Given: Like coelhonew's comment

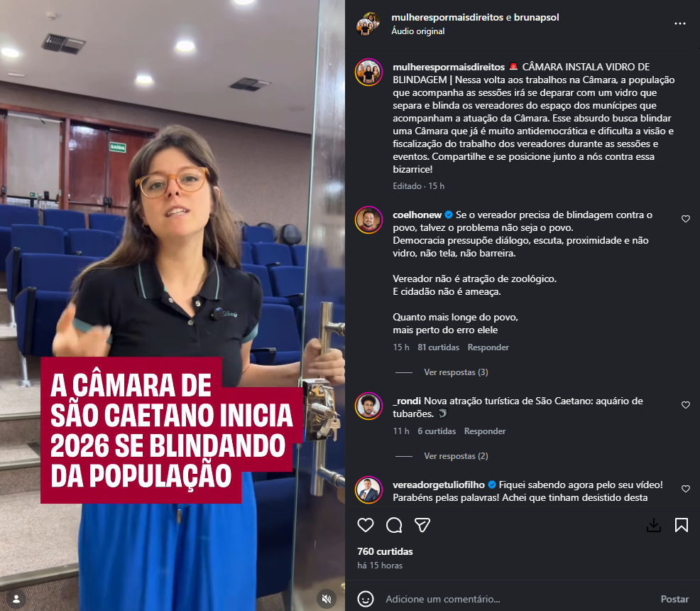Looking at the screenshot, I should point(686,219).
